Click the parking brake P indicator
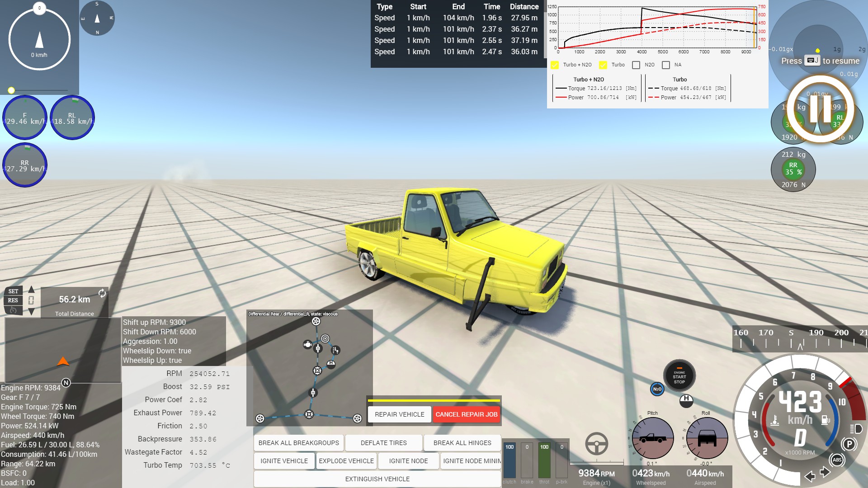This screenshot has width=868, height=488. coord(849,444)
